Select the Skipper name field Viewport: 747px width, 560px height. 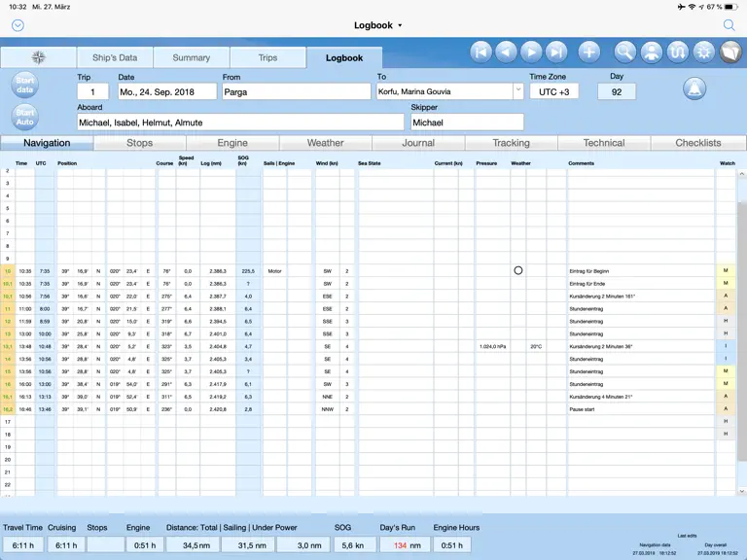tap(467, 122)
